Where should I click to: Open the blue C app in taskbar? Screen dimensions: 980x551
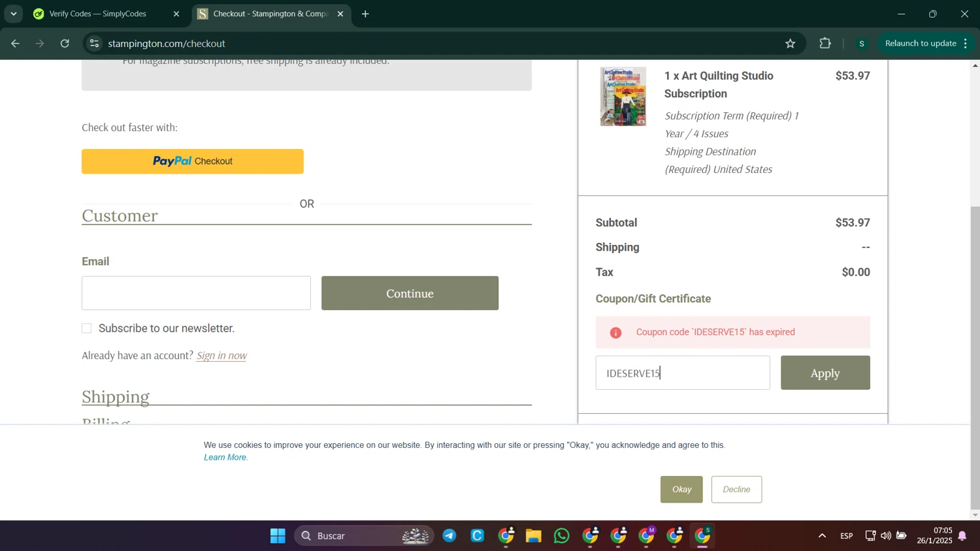478,536
